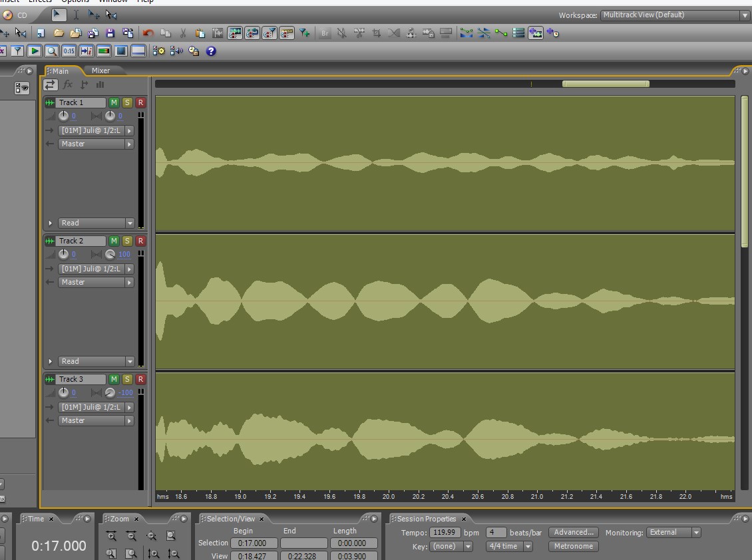Click the red Undo arrow icon

[x=148, y=33]
